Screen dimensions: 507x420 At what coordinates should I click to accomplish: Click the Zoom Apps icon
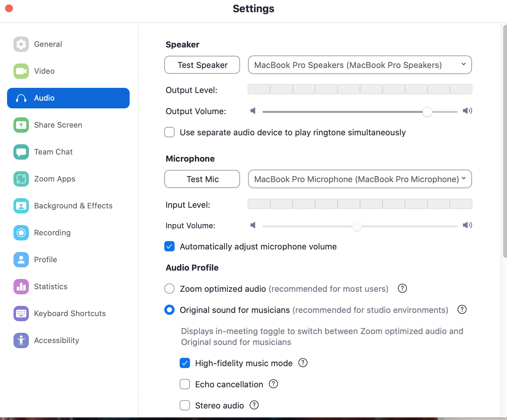(21, 179)
